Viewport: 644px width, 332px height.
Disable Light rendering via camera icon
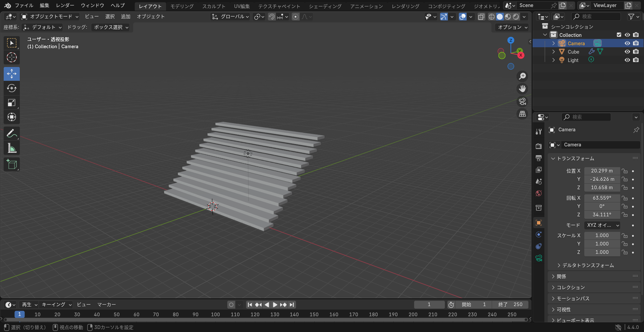click(x=636, y=60)
